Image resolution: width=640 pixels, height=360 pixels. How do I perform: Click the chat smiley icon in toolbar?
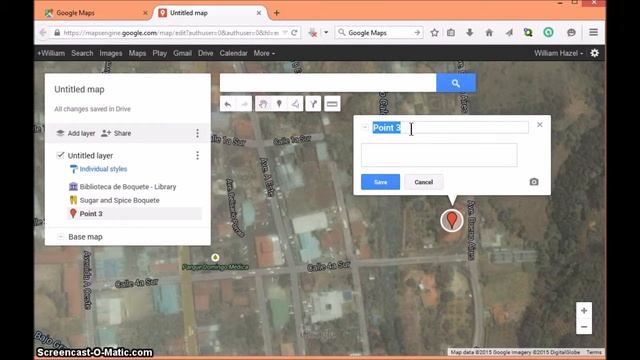point(571,33)
